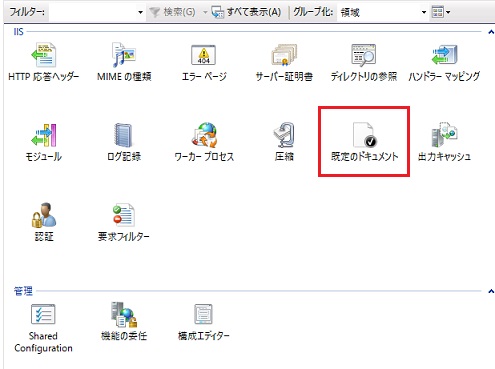Open the ディレクトリの参照 feature
The width and height of the screenshot is (495, 369).
[x=364, y=62]
